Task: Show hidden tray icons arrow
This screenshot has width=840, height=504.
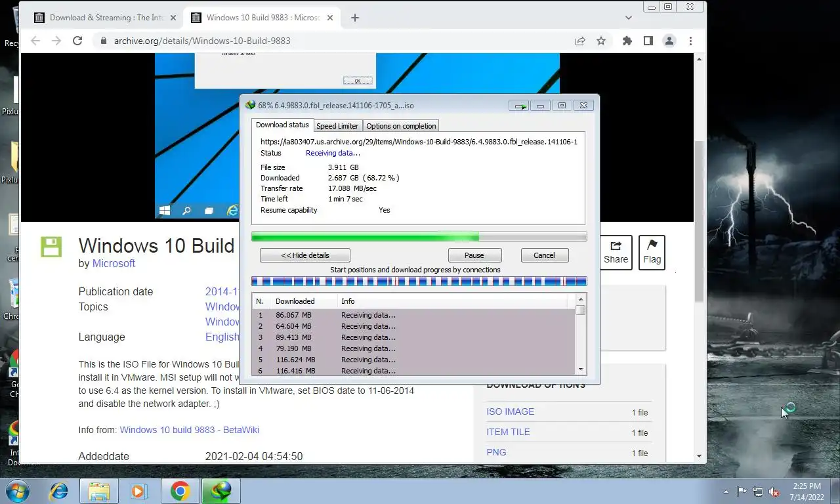Action: tap(726, 492)
